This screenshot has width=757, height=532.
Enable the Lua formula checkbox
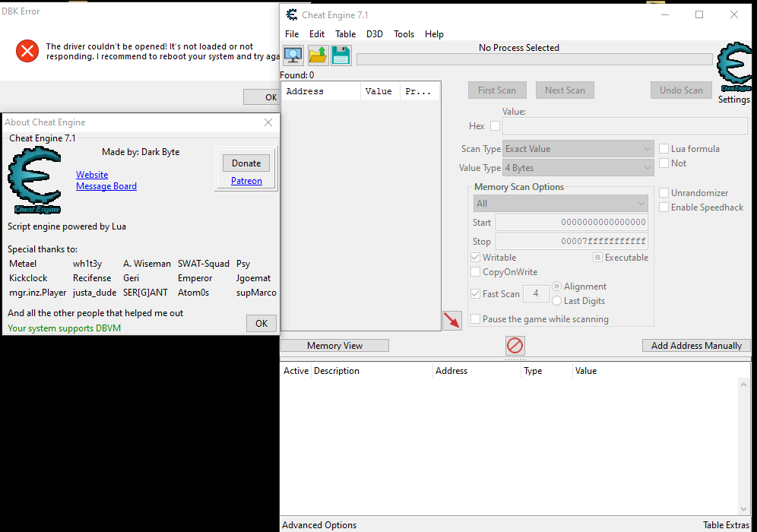[x=664, y=149]
